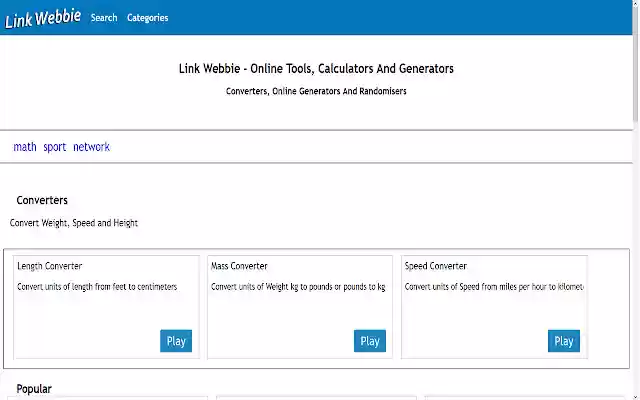640x400 pixels.
Task: Click the Link Webbie logo
Action: click(x=43, y=18)
